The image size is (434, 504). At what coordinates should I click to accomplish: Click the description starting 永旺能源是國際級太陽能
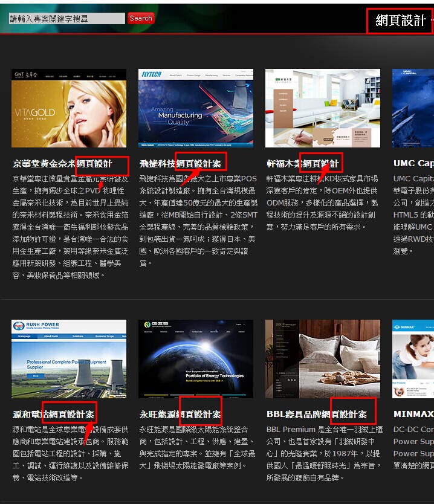tap(197, 447)
